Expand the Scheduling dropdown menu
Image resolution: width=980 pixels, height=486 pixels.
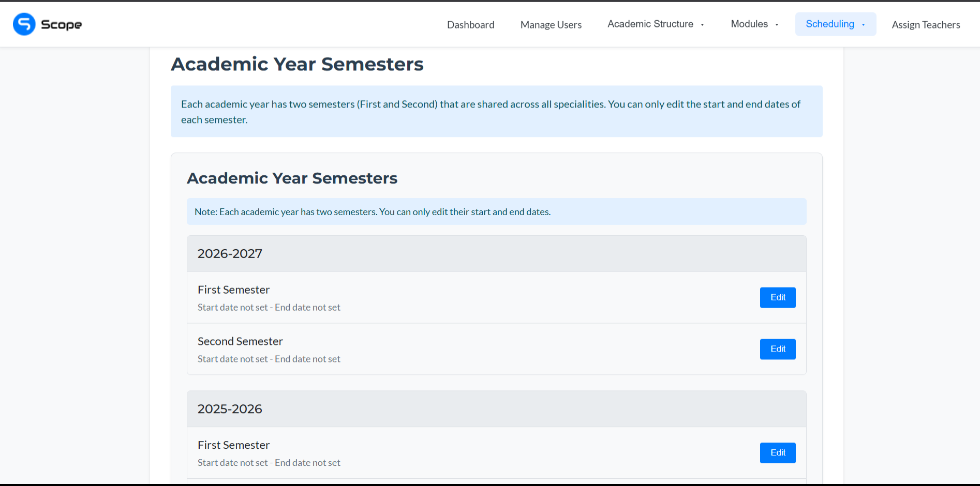click(x=835, y=24)
